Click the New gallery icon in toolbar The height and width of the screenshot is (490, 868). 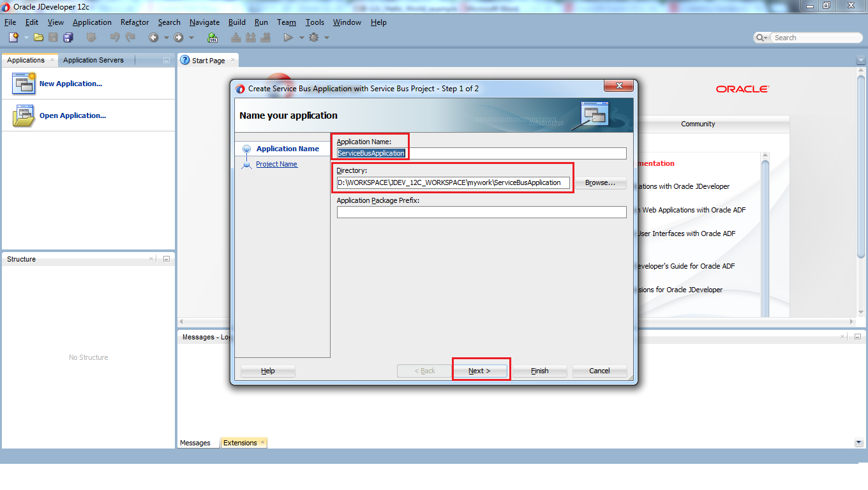tap(13, 38)
